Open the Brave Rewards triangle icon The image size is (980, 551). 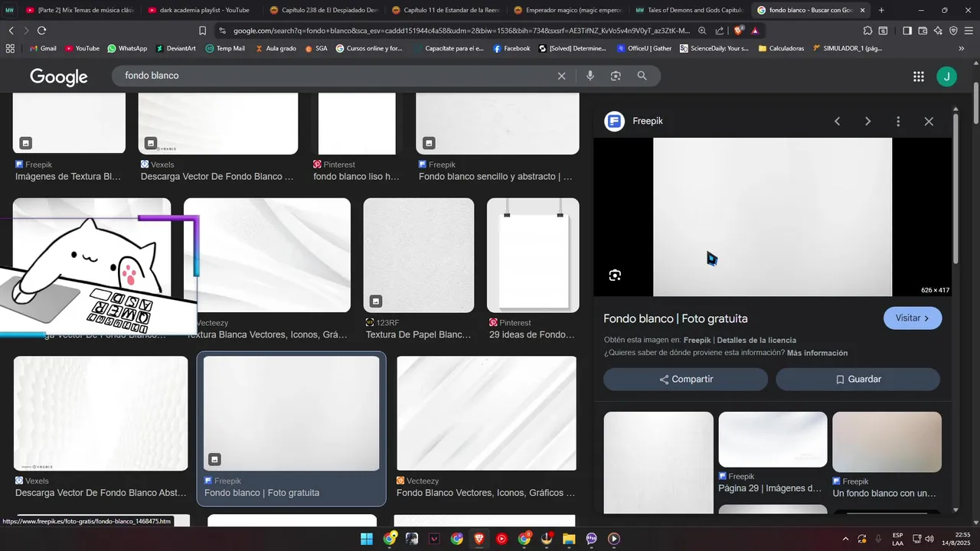pyautogui.click(x=755, y=31)
